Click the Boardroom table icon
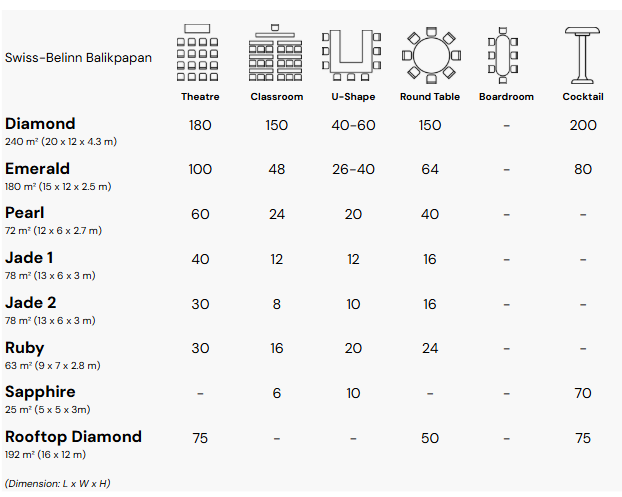Viewport: 622px width, 497px height. pyautogui.click(x=506, y=55)
